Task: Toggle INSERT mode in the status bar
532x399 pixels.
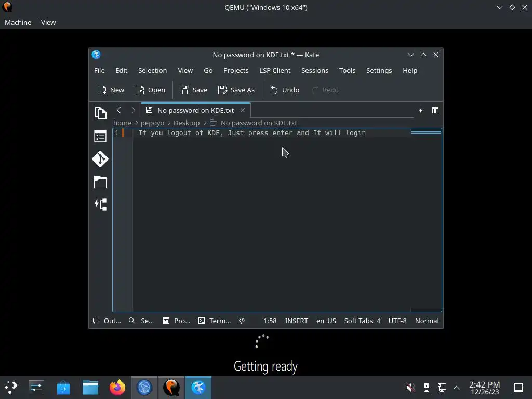Action: 296,321
